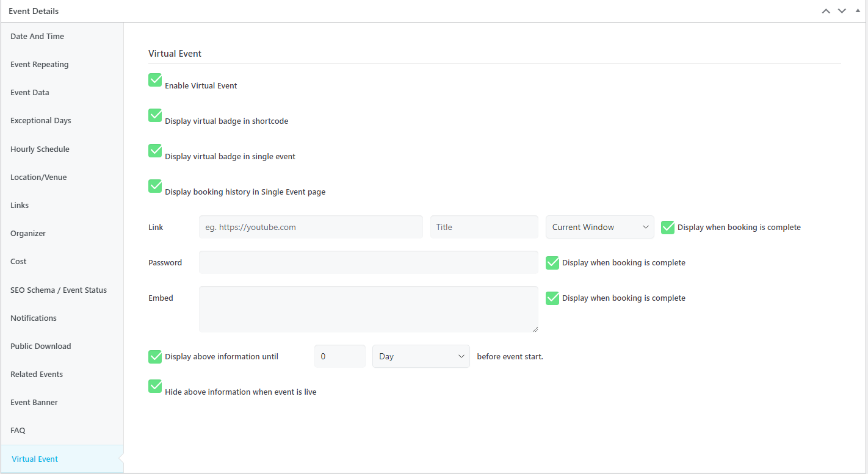Uncheck Enable Virtual Event checkbox
The image size is (868, 474).
click(155, 80)
